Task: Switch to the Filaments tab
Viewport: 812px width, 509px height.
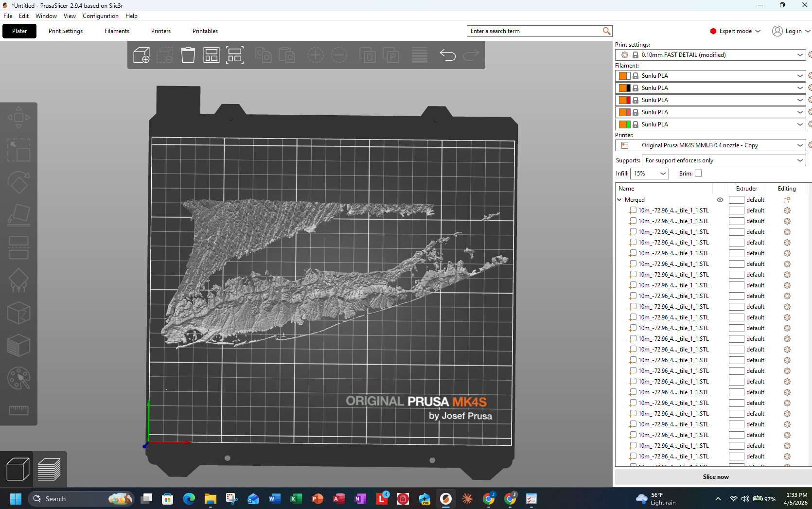Action: point(117,31)
